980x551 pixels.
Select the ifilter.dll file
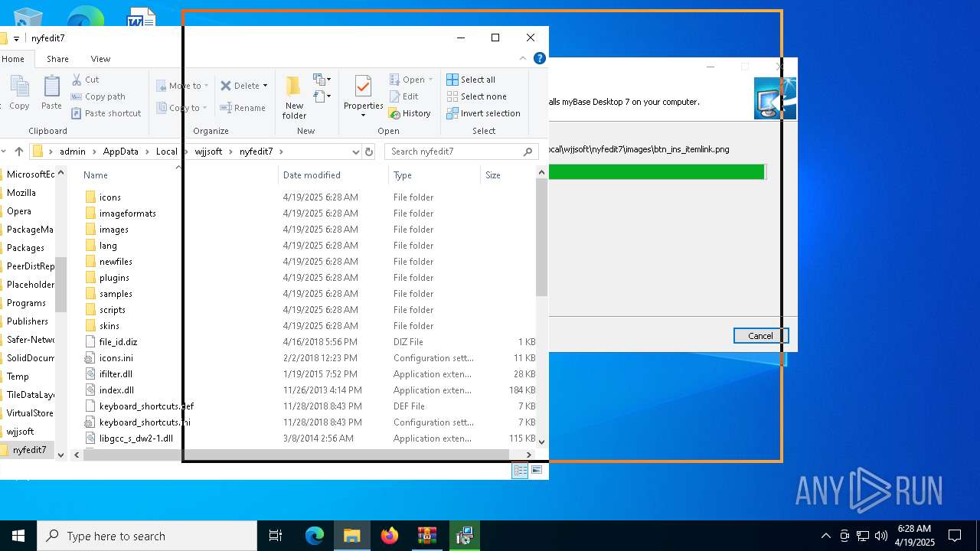(116, 374)
